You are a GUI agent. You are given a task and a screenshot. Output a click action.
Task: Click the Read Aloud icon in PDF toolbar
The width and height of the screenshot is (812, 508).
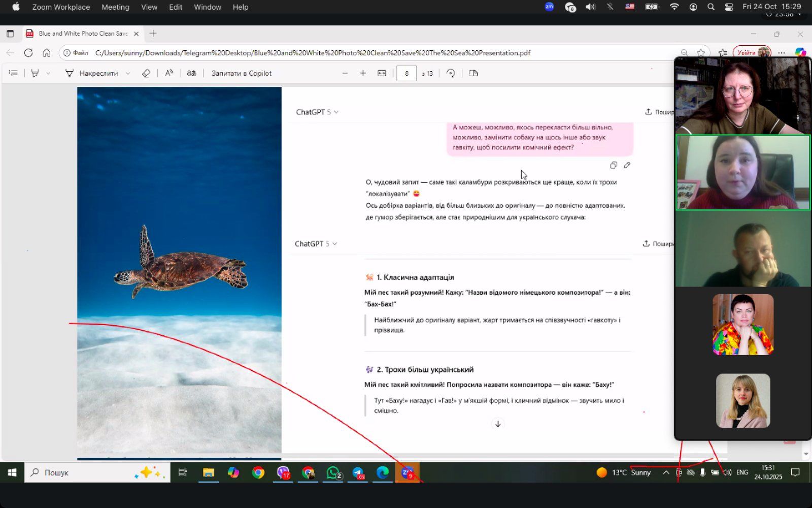[169, 73]
